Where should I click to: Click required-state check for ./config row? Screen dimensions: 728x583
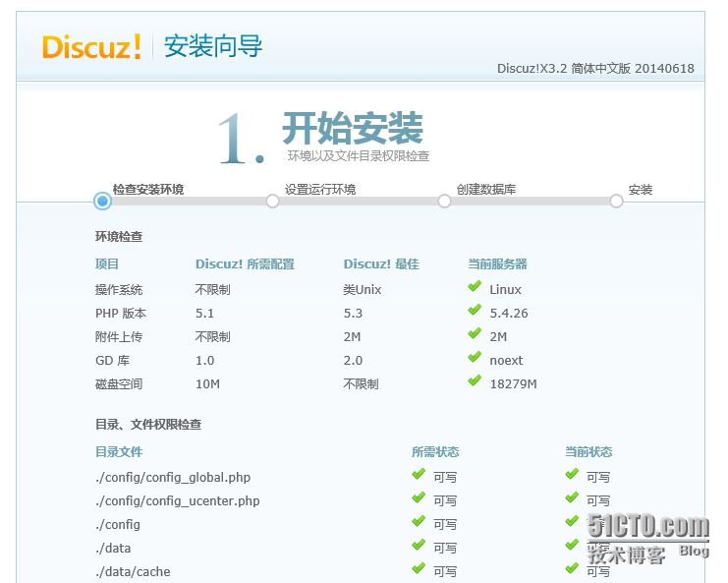419,521
